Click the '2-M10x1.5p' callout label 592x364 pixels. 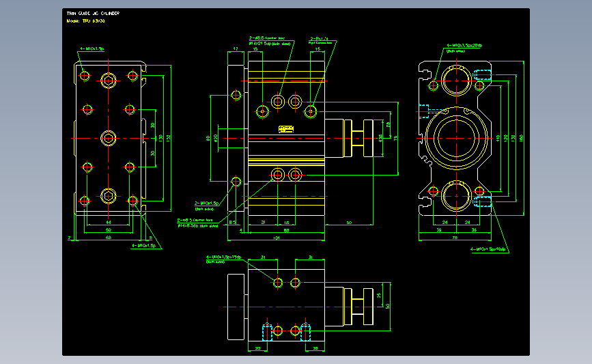pos(206,203)
